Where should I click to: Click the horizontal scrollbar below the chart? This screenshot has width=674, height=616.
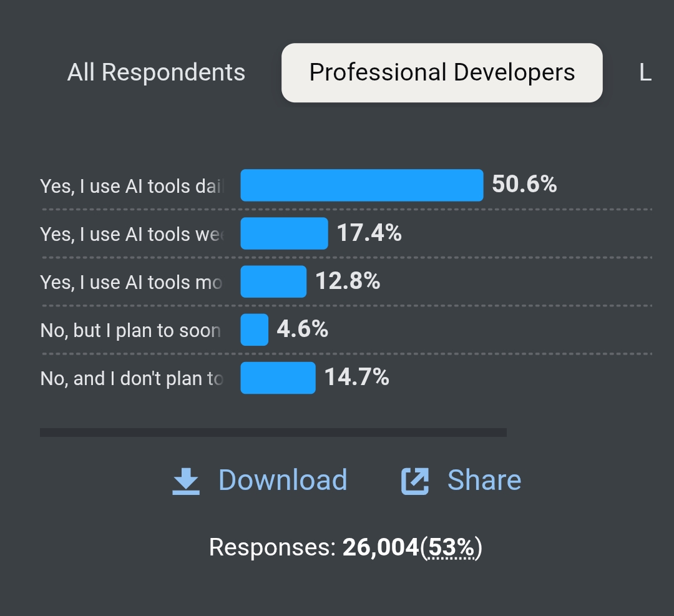[x=273, y=433]
